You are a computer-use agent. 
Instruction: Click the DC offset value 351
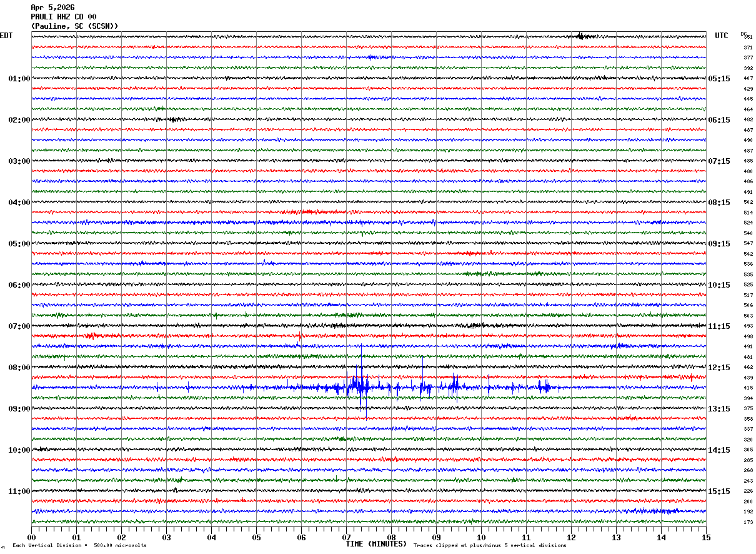[x=748, y=37]
